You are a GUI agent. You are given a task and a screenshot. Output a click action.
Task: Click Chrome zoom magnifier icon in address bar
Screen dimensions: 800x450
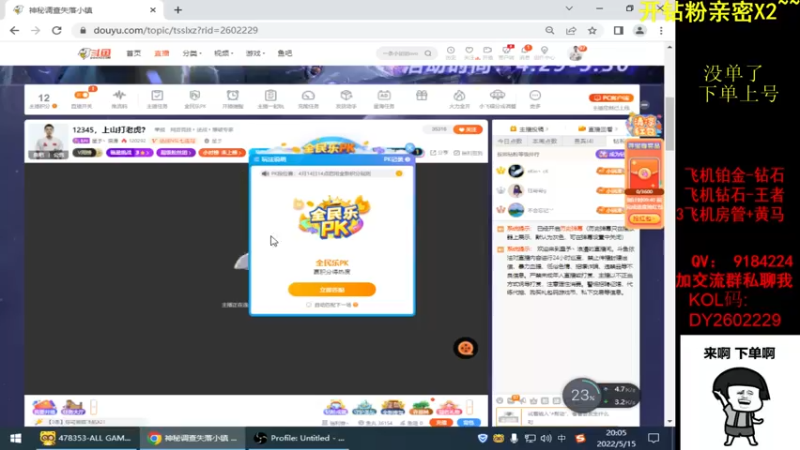click(x=549, y=31)
